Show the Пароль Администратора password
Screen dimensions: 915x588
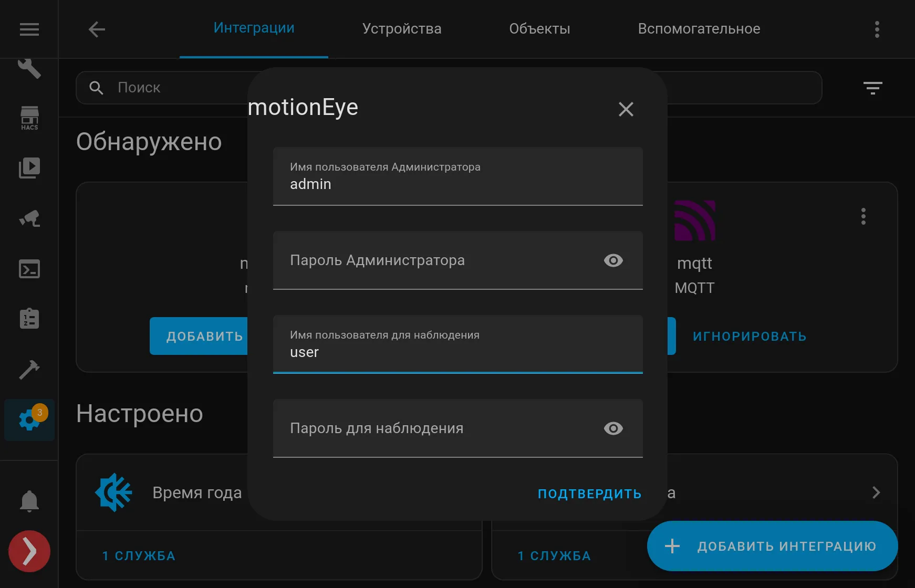click(614, 260)
